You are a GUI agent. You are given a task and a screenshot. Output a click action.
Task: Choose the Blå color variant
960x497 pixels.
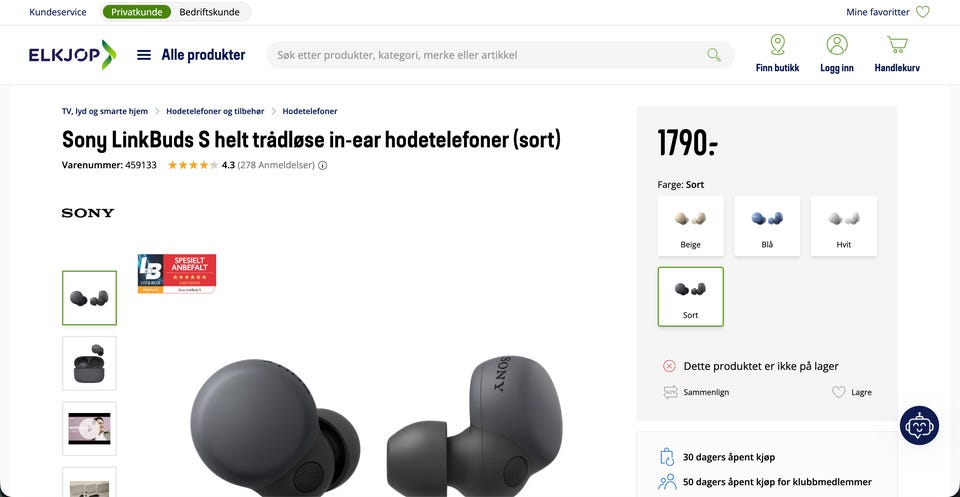point(767,226)
